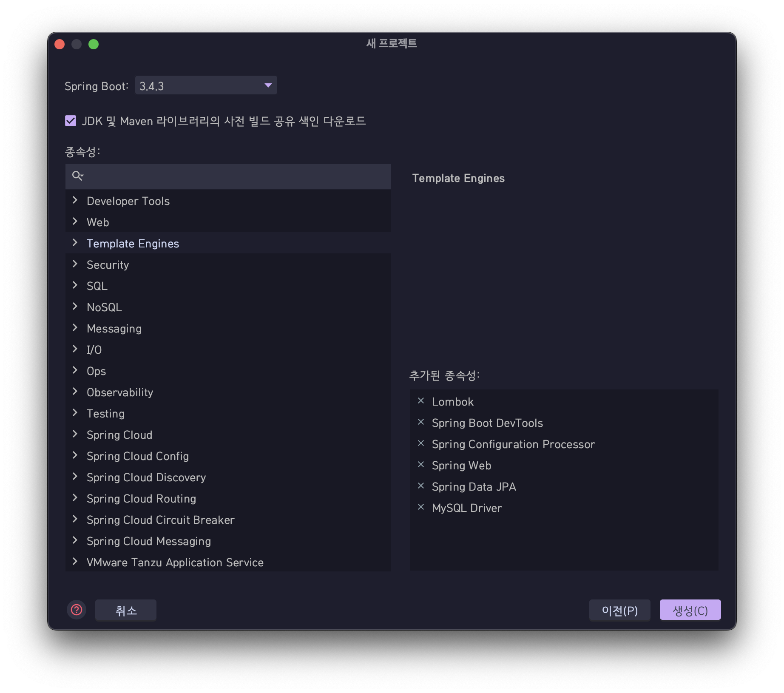
Task: Expand the NoSQL chevron
Action: (x=75, y=307)
